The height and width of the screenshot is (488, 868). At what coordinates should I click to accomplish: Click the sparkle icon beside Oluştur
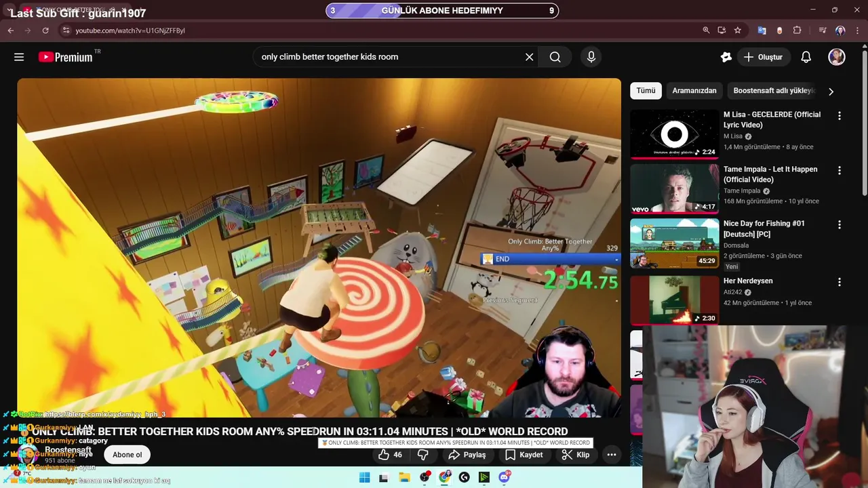[726, 57]
